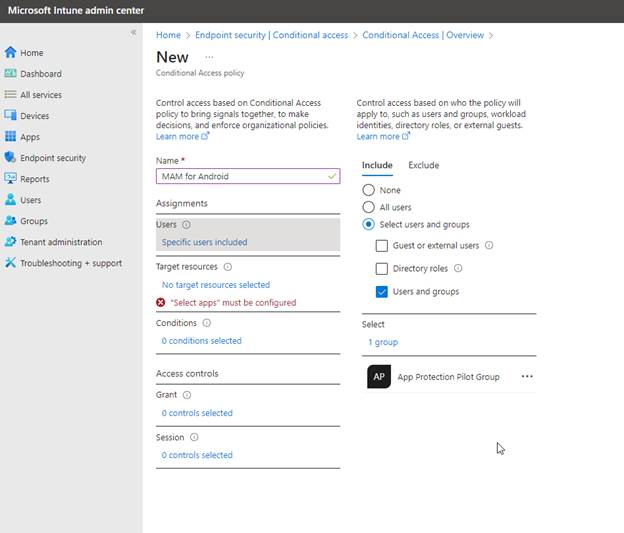Click the Groups icon in sidebar
This screenshot has width=624, height=533.
11,221
